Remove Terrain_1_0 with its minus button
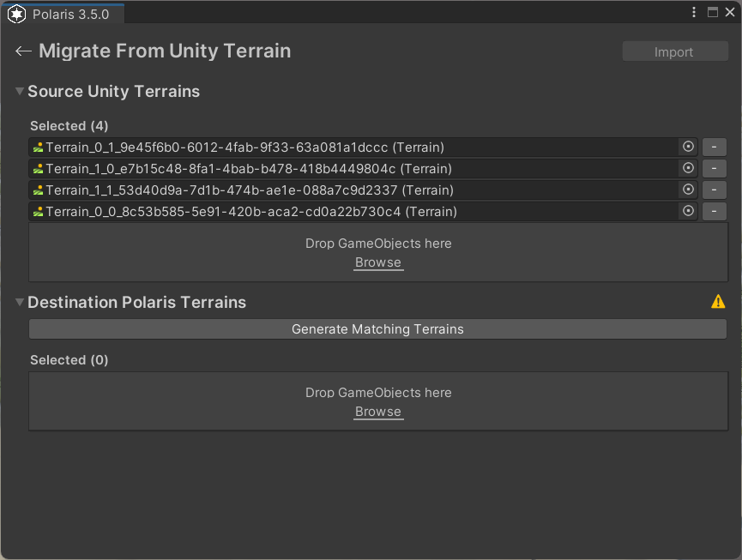The image size is (742, 560). click(x=714, y=168)
